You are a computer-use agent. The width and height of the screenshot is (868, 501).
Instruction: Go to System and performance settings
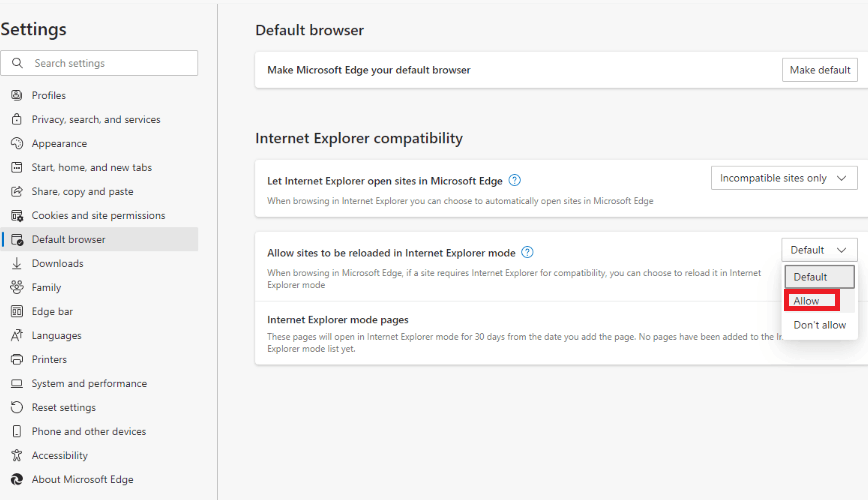[x=89, y=384]
